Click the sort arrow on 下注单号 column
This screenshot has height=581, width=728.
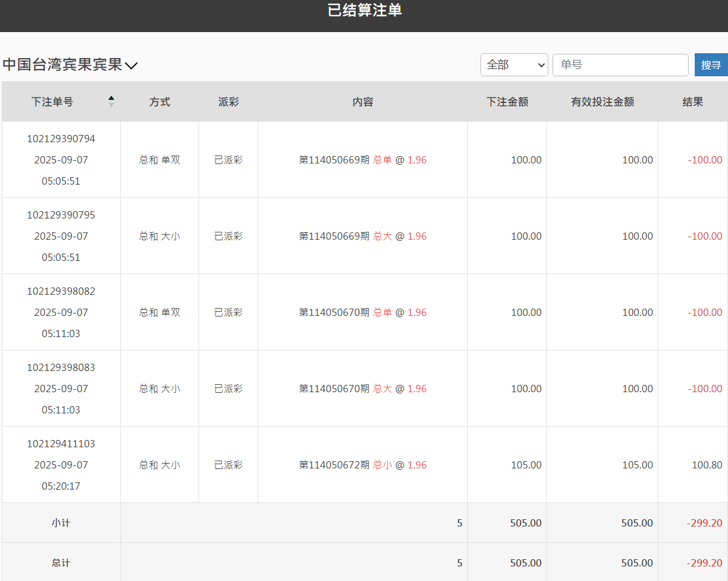coord(111,102)
